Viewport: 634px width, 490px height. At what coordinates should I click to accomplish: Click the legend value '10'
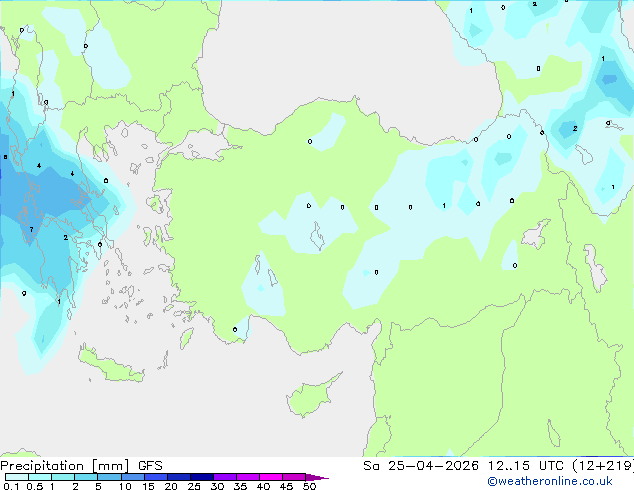point(125,486)
